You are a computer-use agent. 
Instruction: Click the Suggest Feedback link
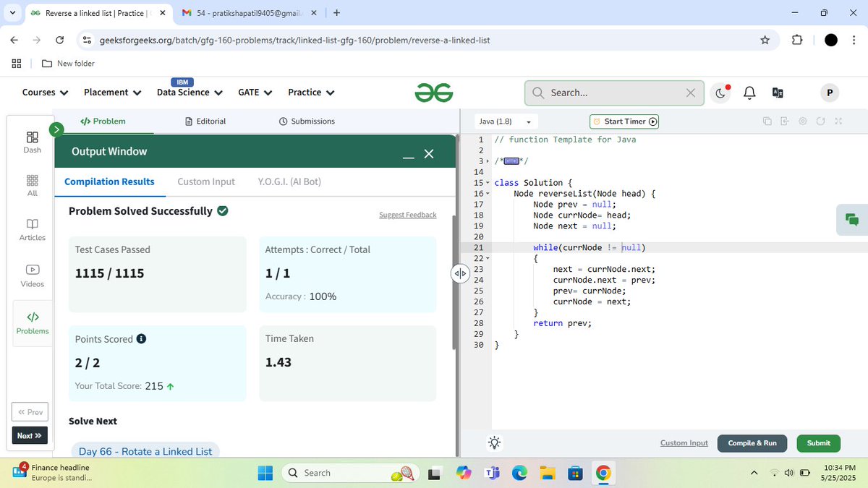point(408,215)
